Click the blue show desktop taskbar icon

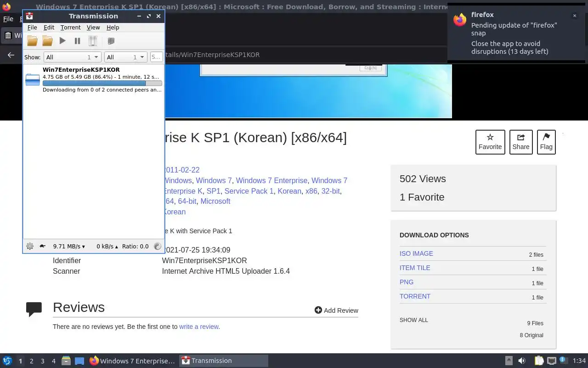(x=79, y=361)
